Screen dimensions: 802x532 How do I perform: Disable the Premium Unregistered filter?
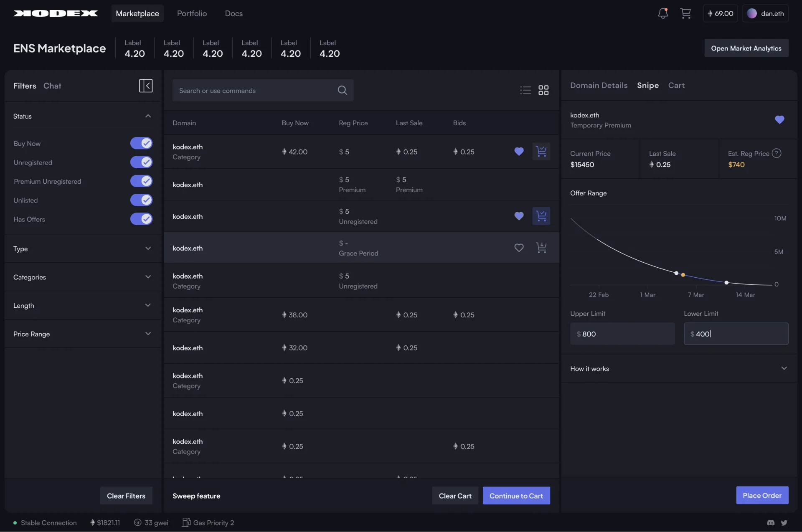(x=141, y=181)
